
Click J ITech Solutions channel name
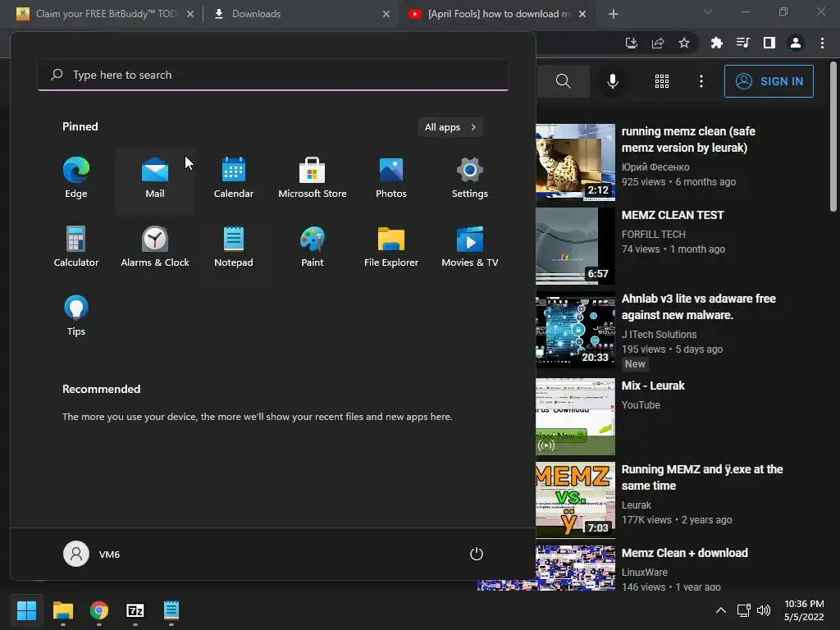point(659,335)
